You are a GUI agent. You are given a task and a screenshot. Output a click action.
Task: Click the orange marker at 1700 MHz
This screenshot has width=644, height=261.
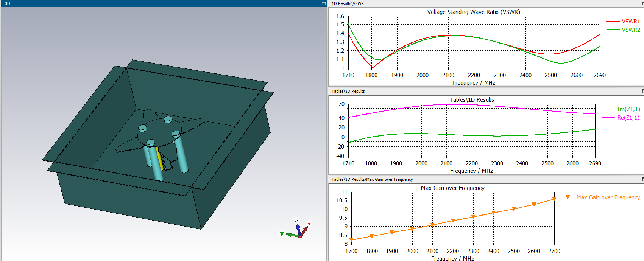pos(351,240)
